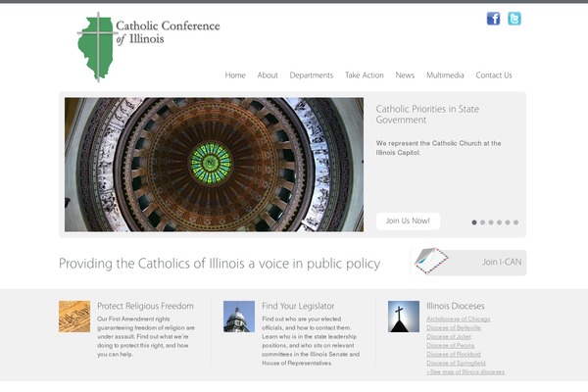
Task: Open the News menu item
Action: [x=405, y=75]
